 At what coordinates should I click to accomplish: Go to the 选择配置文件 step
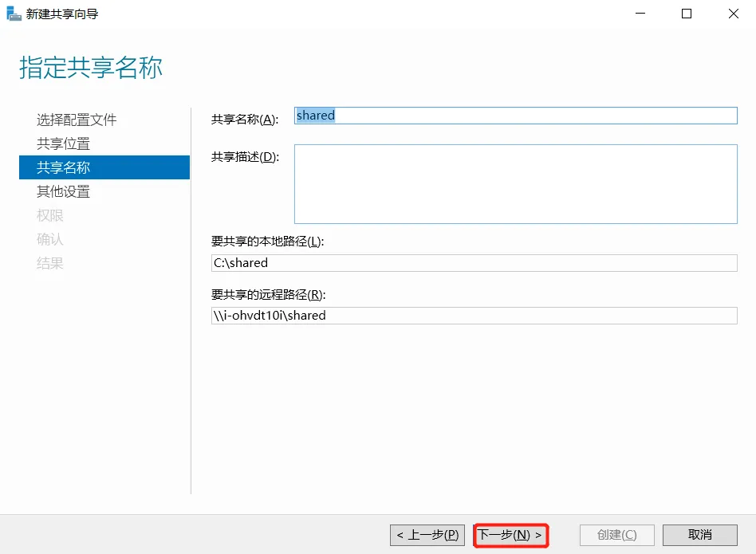point(77,120)
